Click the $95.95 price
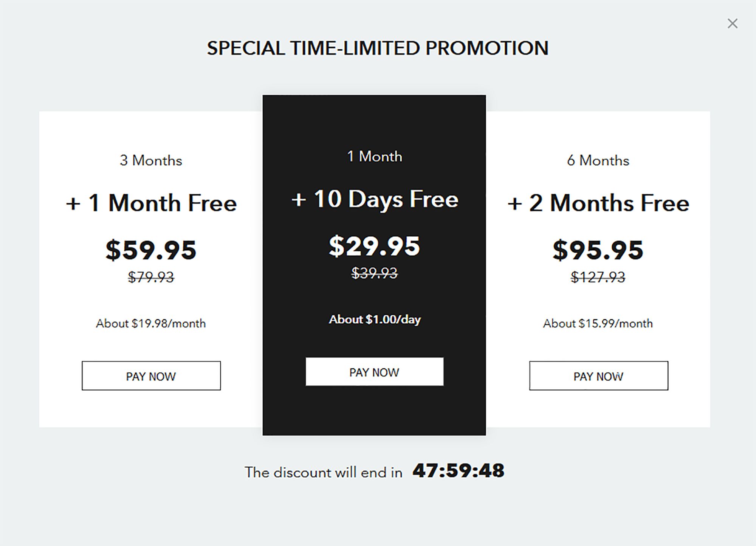This screenshot has height=546, width=756. click(x=598, y=250)
